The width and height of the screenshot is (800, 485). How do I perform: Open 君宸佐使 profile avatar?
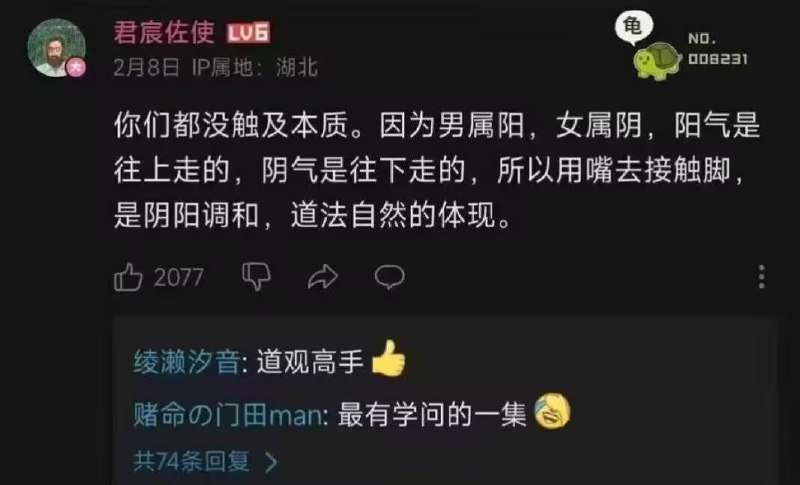[x=57, y=47]
